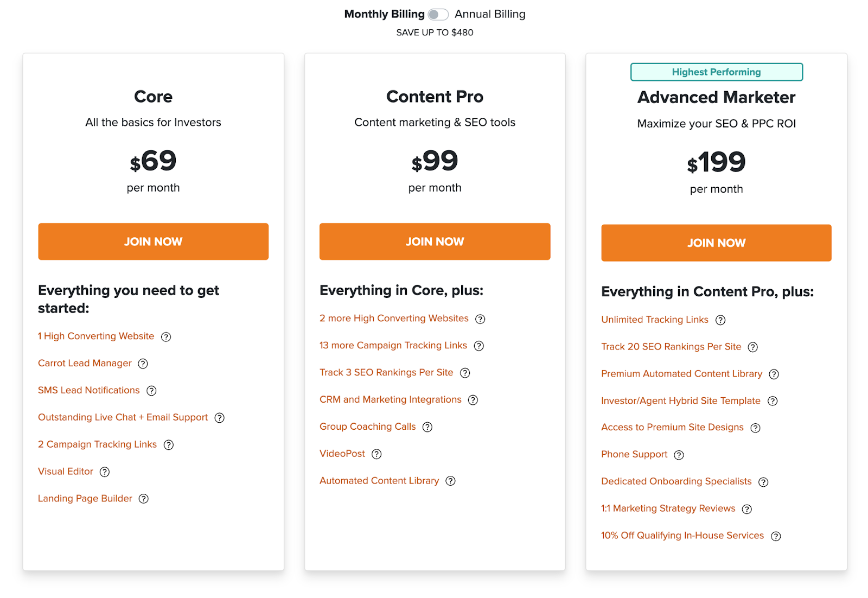Click help icon next to VideoPost
Image resolution: width=868 pixels, height=598 pixels.
coord(376,454)
